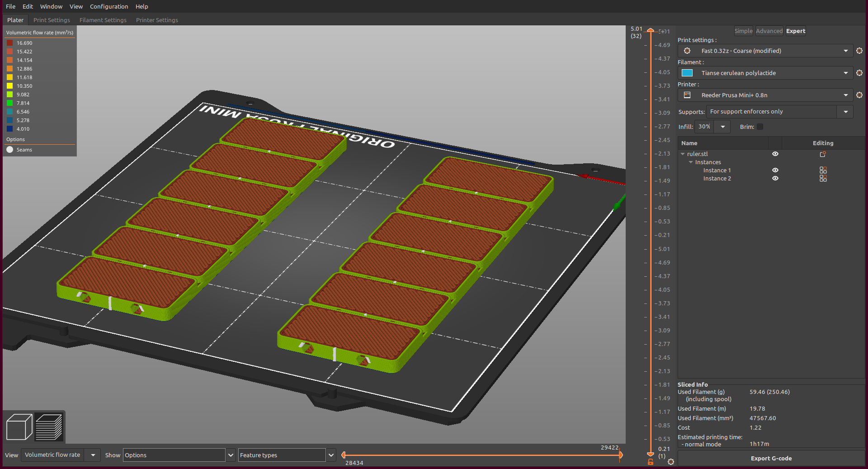Switch to 3D editor view cube icon

pos(19,426)
